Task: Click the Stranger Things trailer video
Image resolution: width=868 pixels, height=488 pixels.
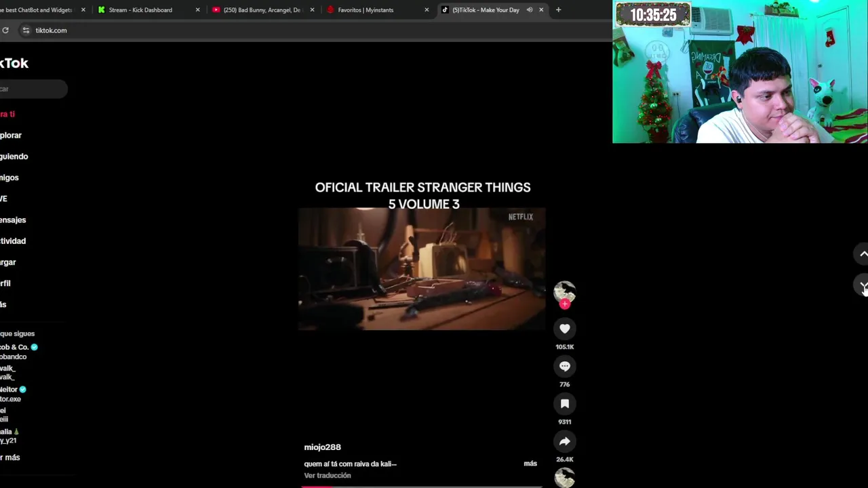Action: 422,269
